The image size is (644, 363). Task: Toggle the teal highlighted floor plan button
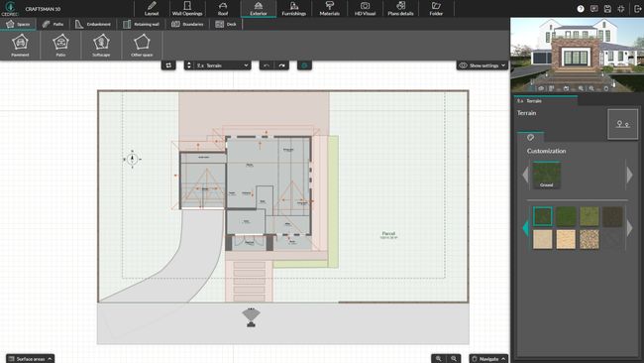[304, 65]
